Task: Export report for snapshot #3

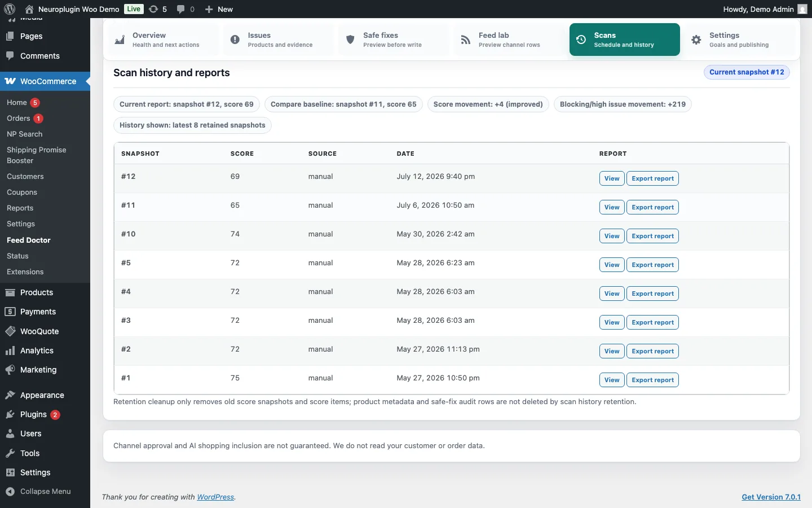Action: point(652,322)
